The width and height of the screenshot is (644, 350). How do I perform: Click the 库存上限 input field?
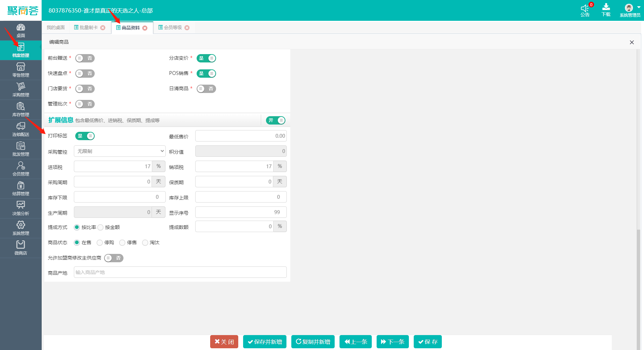(241, 197)
